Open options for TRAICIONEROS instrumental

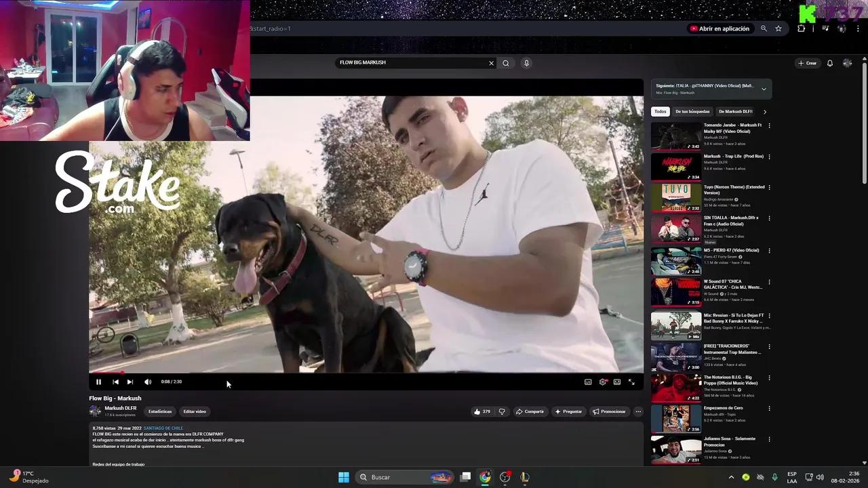click(769, 347)
